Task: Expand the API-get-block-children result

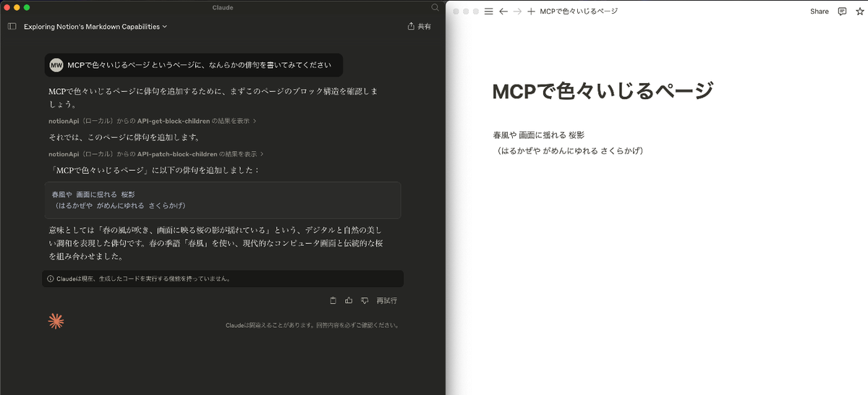Action: (x=153, y=121)
